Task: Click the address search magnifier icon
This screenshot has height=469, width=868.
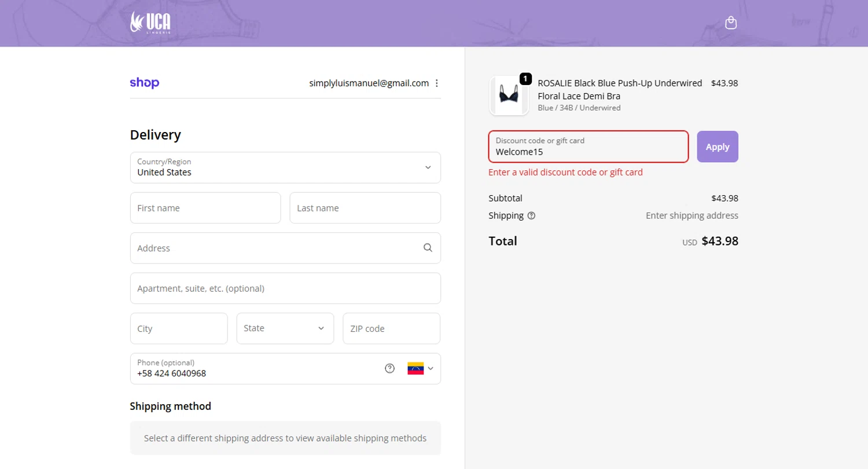Action: (428, 248)
